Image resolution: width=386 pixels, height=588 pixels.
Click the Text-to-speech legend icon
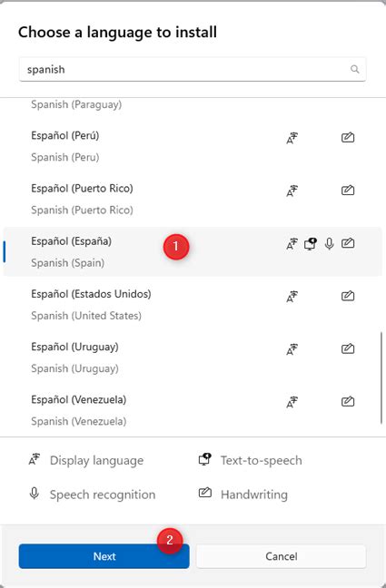click(204, 459)
